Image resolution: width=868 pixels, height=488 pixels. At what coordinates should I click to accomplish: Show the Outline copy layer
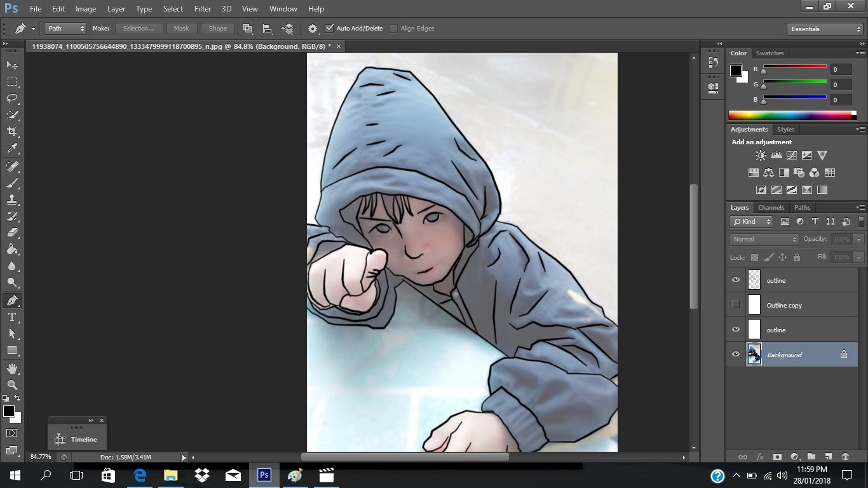[736, 304]
